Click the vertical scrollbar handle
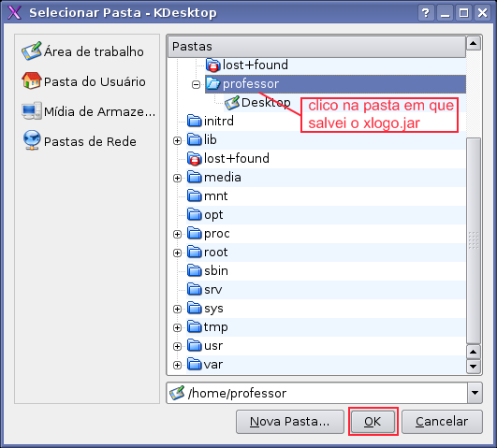This screenshot has height=448, width=497. click(x=474, y=240)
